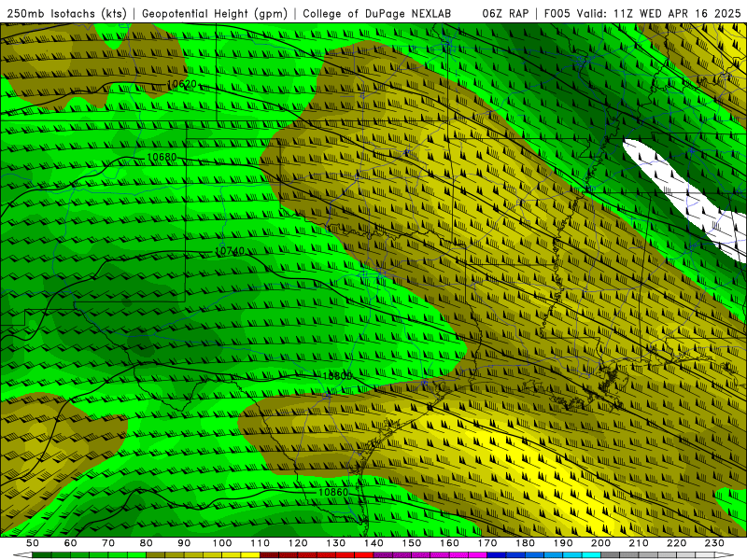Click the 110 value on the color scale
This screenshot has height=560, width=747.
pyautogui.click(x=261, y=543)
